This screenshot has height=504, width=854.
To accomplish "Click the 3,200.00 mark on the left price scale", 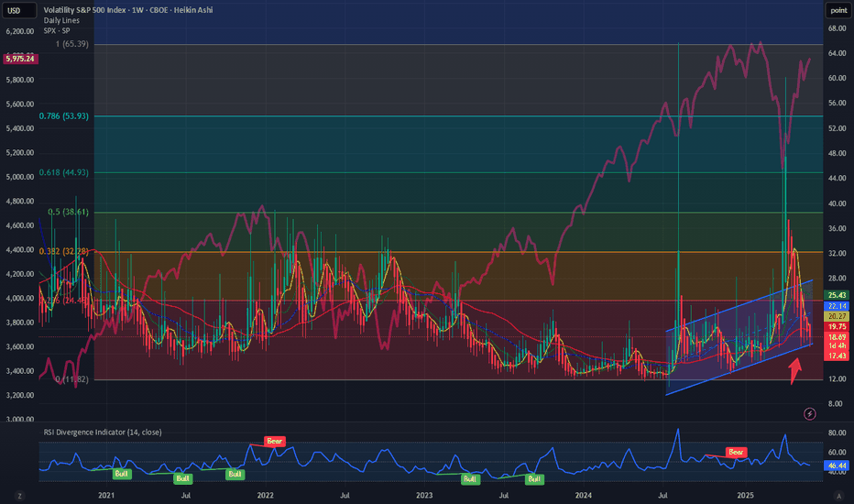I will (20, 395).
